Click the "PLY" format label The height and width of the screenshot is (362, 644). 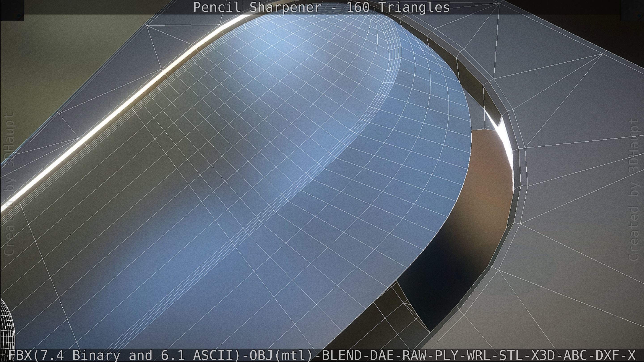(447, 355)
